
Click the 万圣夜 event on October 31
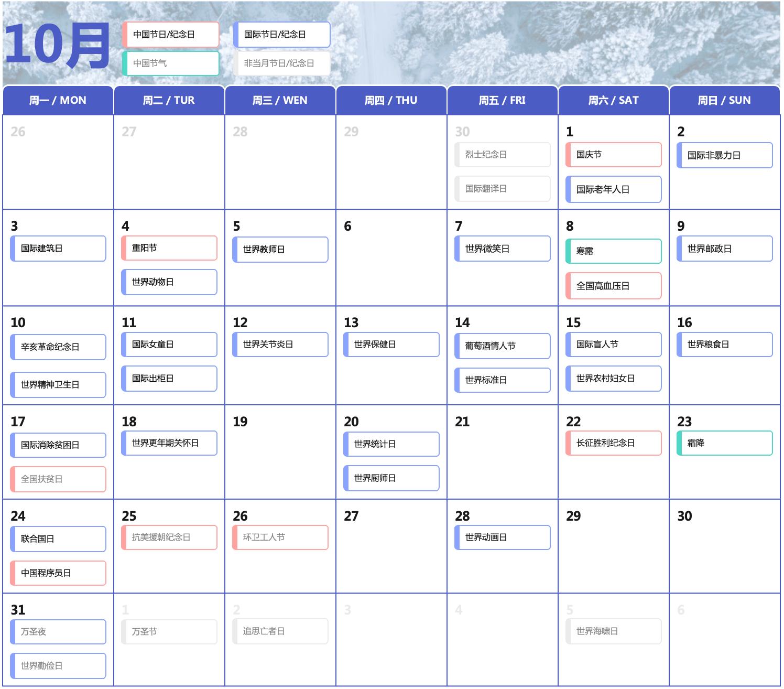pyautogui.click(x=58, y=632)
